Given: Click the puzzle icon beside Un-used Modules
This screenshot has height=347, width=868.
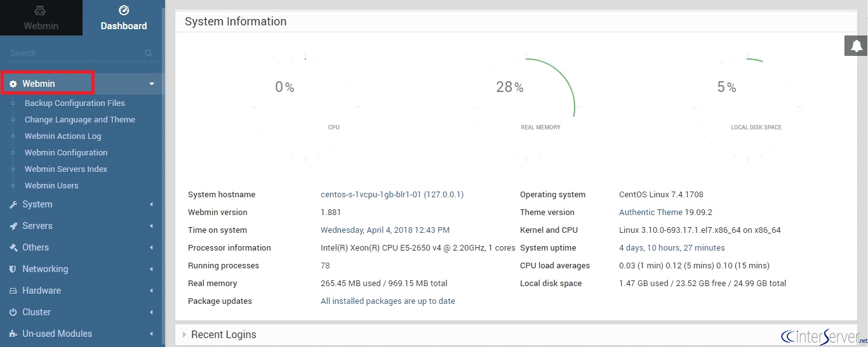Looking at the screenshot, I should click(13, 334).
